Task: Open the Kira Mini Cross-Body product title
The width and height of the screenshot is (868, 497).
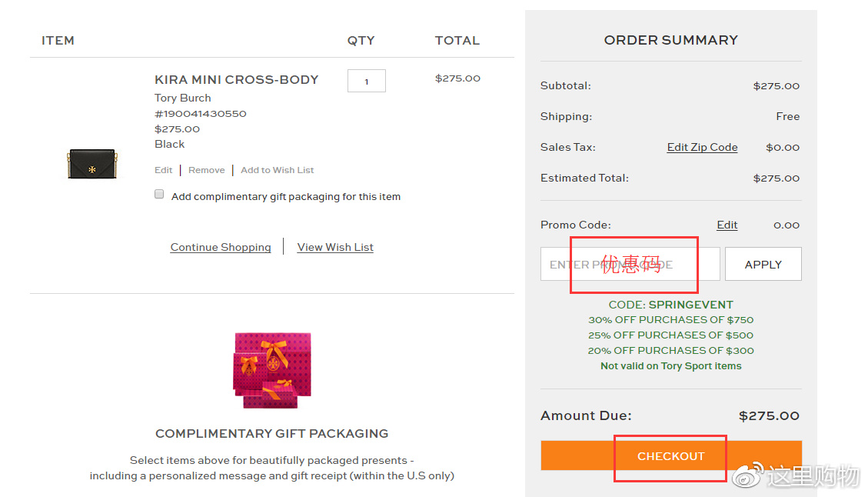Action: (x=236, y=79)
